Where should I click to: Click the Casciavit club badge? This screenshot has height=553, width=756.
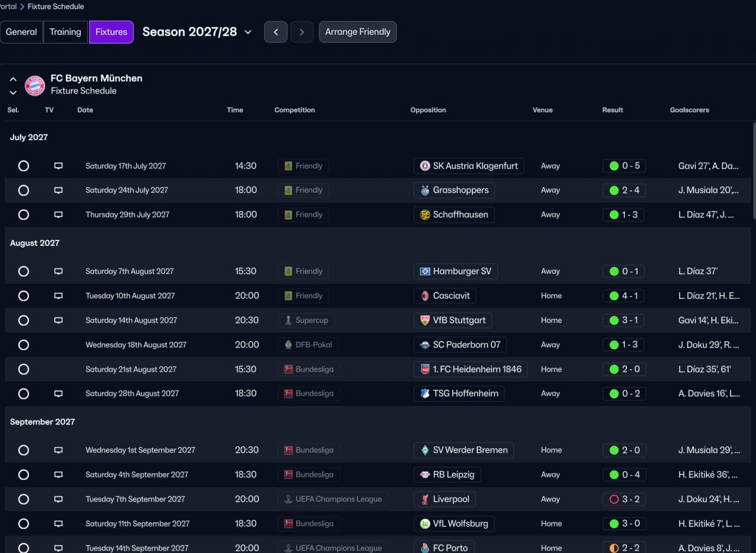pos(425,295)
